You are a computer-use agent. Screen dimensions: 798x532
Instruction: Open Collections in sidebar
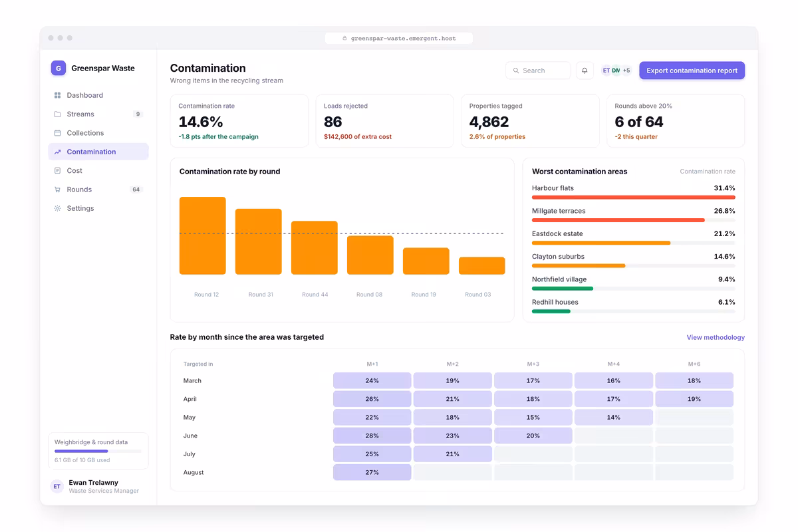(98, 133)
